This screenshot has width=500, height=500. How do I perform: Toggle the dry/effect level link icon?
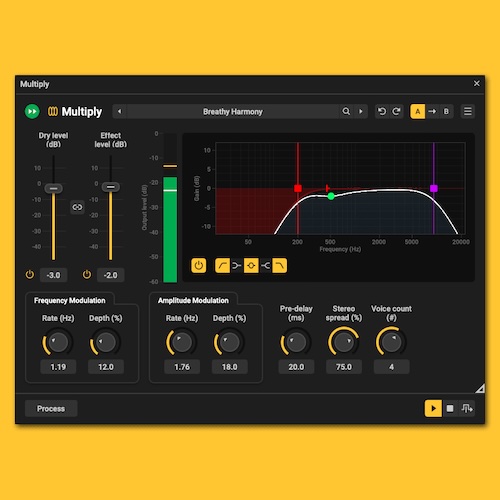(77, 207)
